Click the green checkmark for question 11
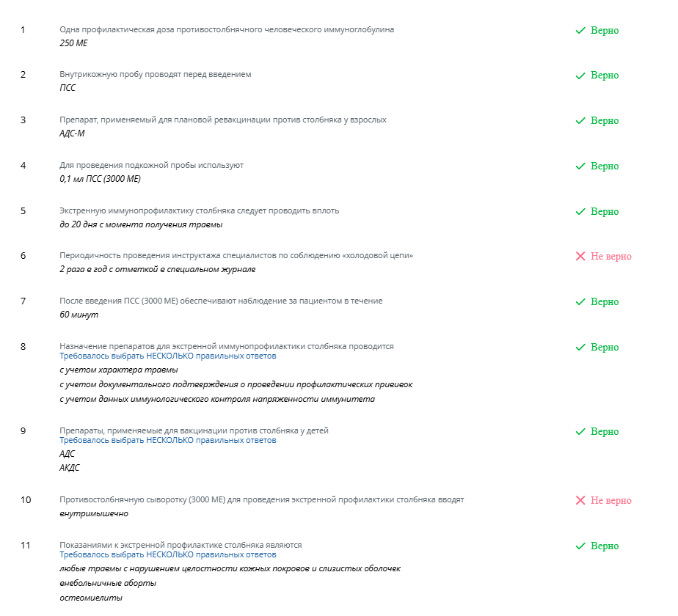 (580, 546)
